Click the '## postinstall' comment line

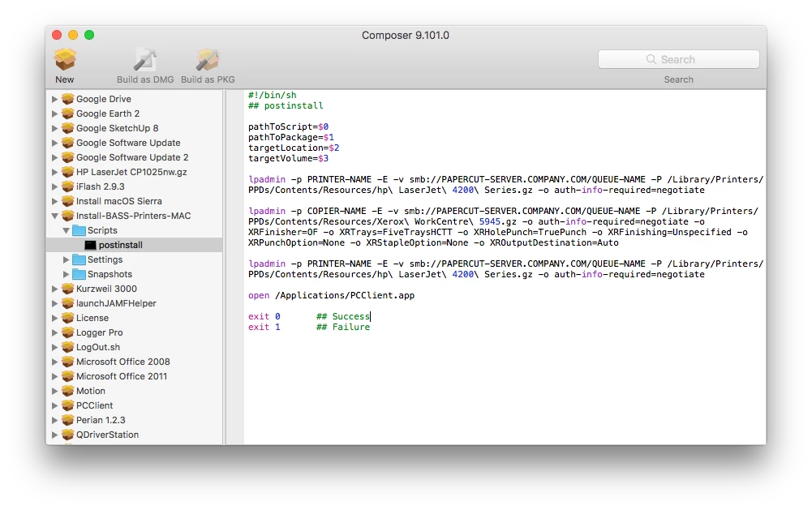coord(286,105)
